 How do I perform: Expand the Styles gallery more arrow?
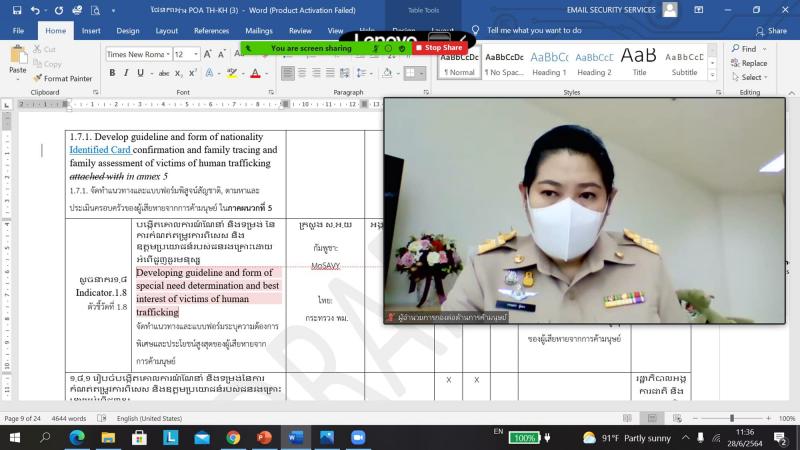(x=713, y=76)
